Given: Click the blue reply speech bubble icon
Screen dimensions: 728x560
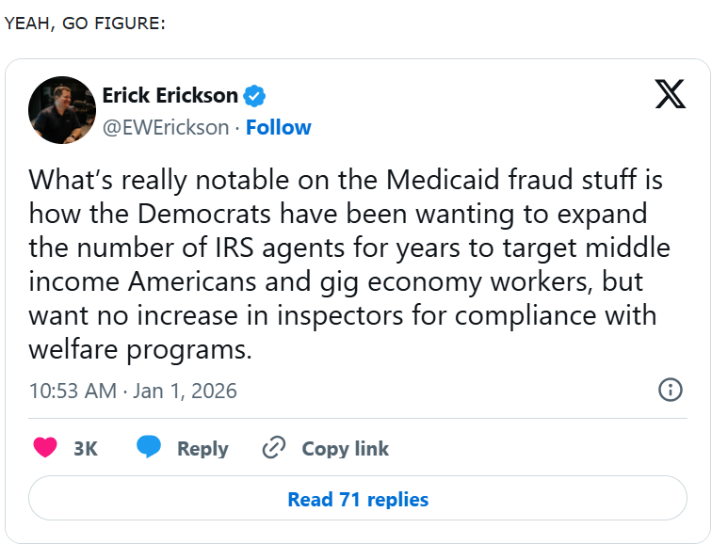Looking at the screenshot, I should (x=149, y=448).
